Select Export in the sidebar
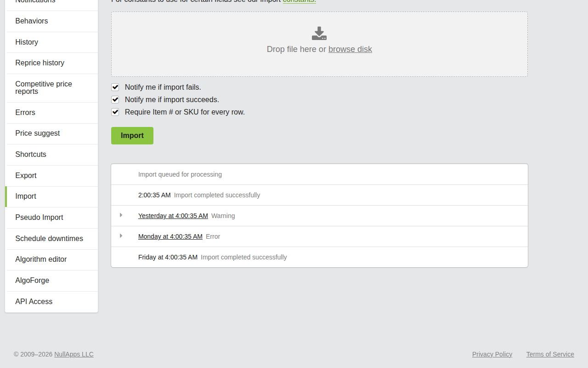The image size is (588, 368). 26,175
